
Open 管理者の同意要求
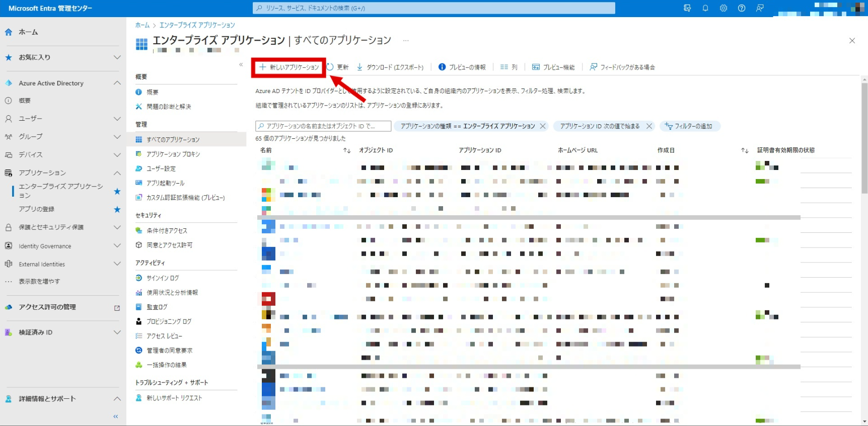click(x=170, y=351)
